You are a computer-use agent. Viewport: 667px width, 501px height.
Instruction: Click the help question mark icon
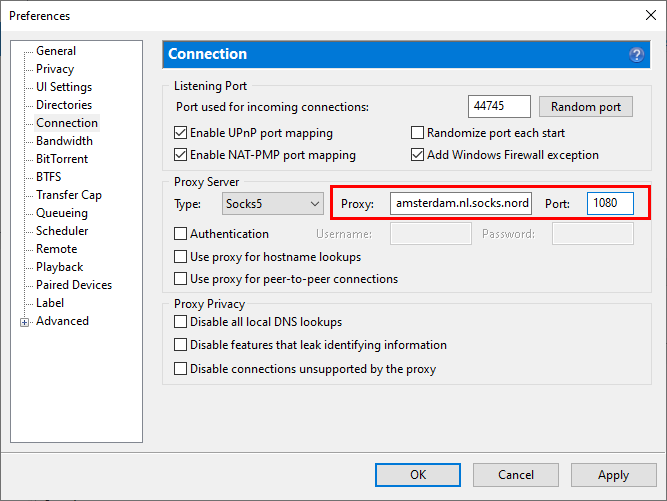click(x=636, y=54)
